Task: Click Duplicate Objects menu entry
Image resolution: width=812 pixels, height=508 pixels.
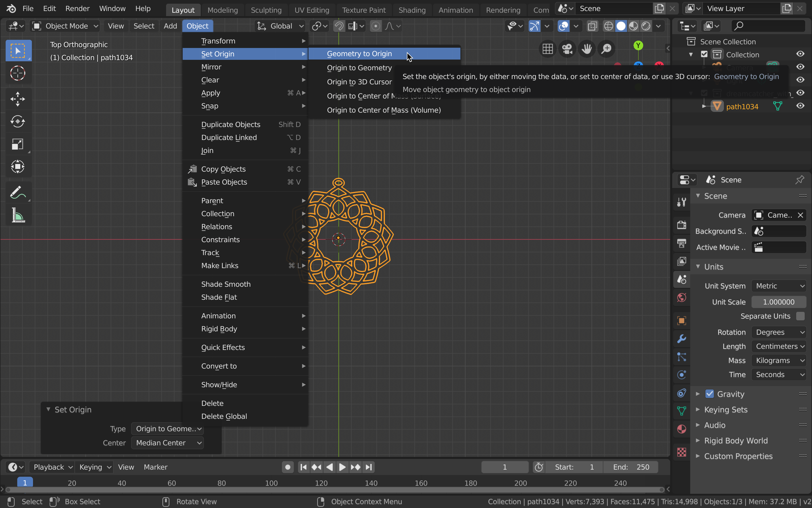Action: coord(245,125)
